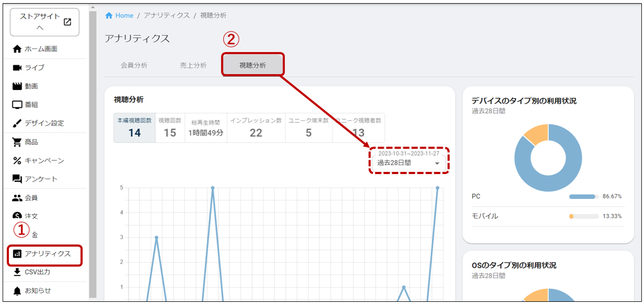644x305 pixels.
Task: Select the clapperboard icon for 動画
Action: pyautogui.click(x=17, y=86)
